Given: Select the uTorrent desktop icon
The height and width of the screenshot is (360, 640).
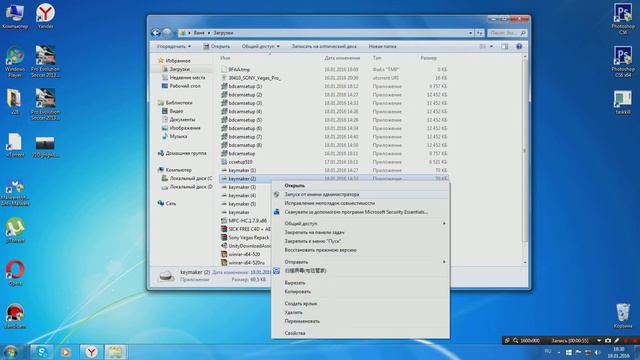Looking at the screenshot, I should pos(15,231).
